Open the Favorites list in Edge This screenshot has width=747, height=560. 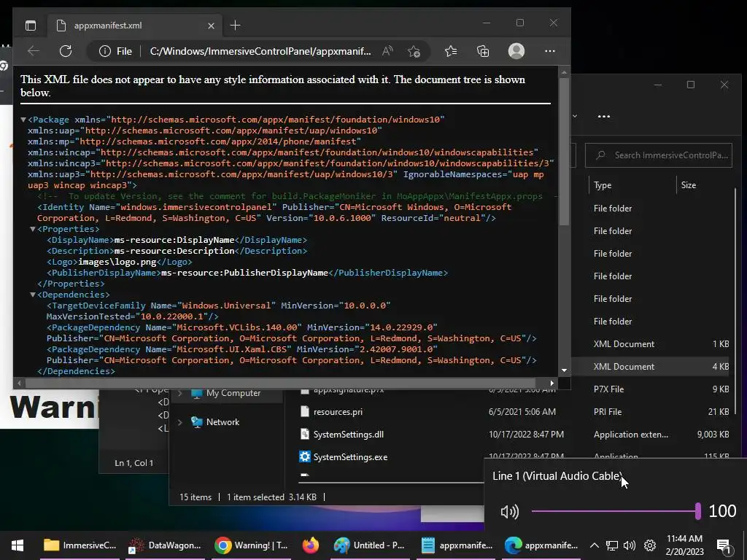[451, 51]
